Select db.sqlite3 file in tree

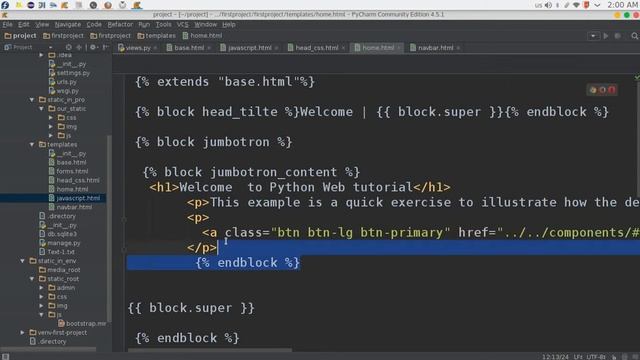point(58,234)
